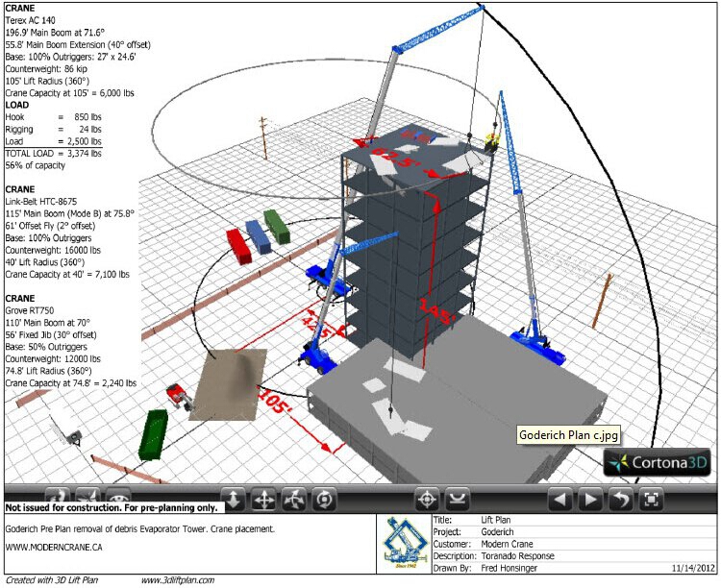Click 'Counterweight: 86 kip' line

click(x=46, y=68)
